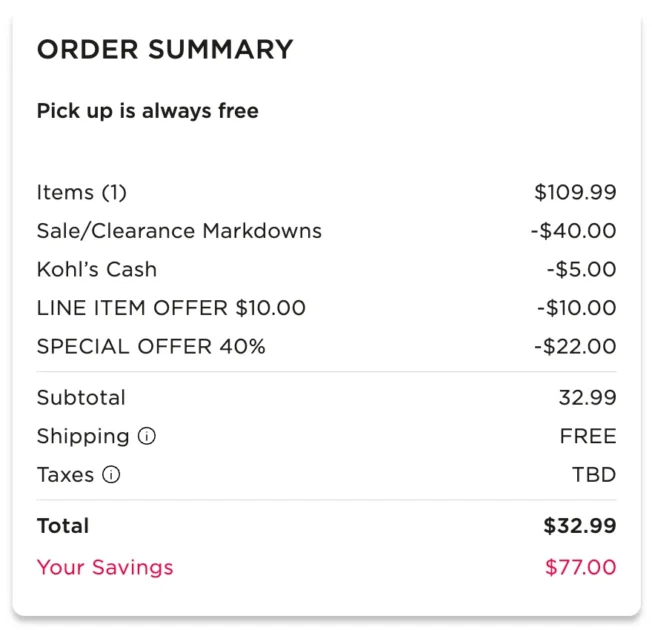Image resolution: width=652 pixels, height=630 pixels.
Task: Select the Sale/Clearance Markdowns label
Action: 179,231
